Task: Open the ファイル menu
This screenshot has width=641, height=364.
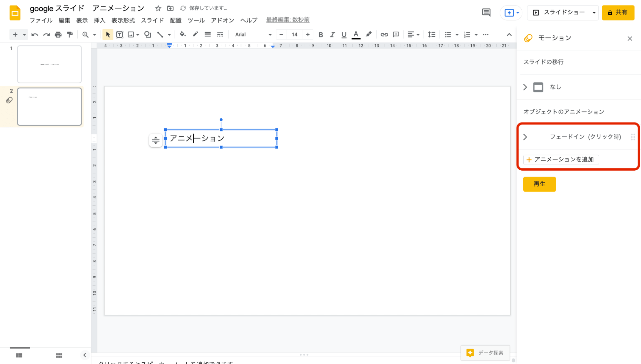Action: coord(41,20)
